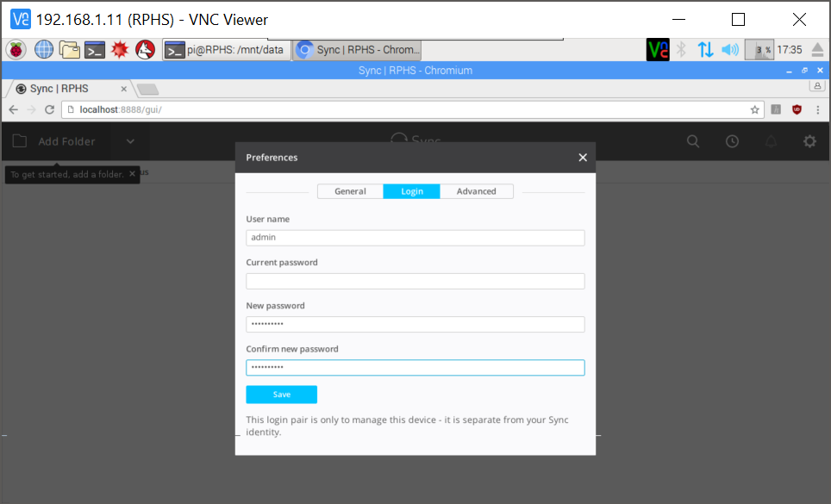Switch to the General tab
831x504 pixels.
coord(350,191)
